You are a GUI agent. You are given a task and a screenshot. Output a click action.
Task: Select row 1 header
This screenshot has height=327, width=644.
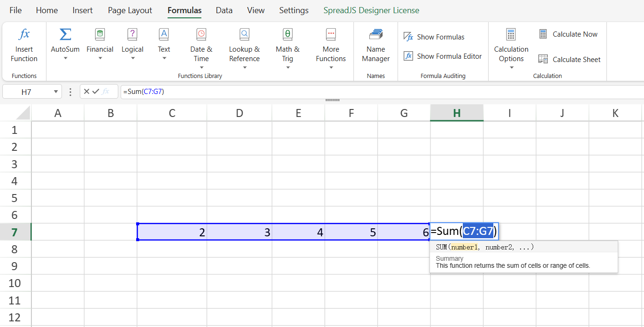click(15, 130)
